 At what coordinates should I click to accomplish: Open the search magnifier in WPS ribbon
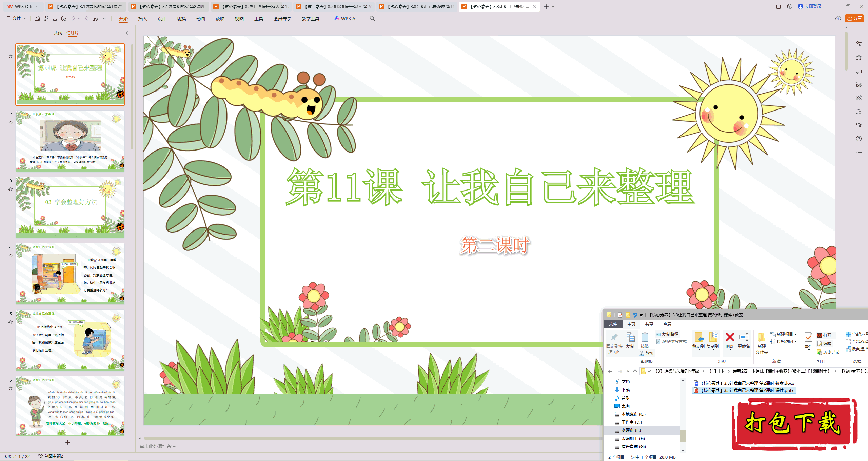(x=372, y=18)
